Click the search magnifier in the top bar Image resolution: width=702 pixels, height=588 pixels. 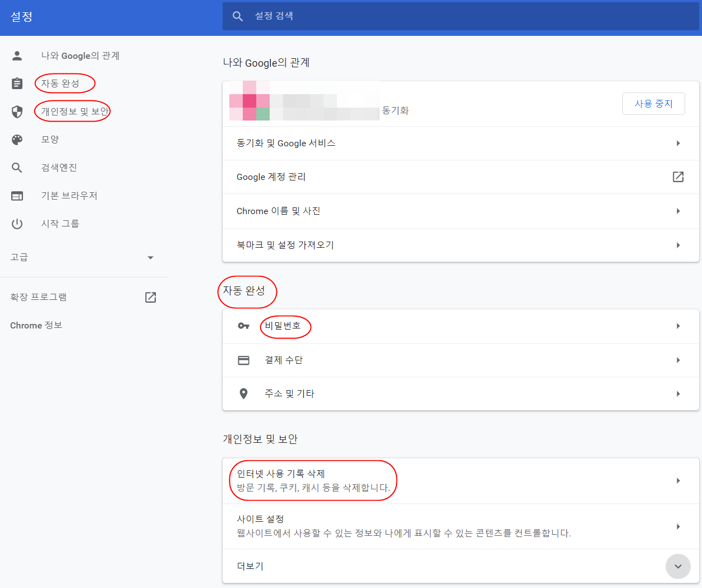[x=238, y=16]
